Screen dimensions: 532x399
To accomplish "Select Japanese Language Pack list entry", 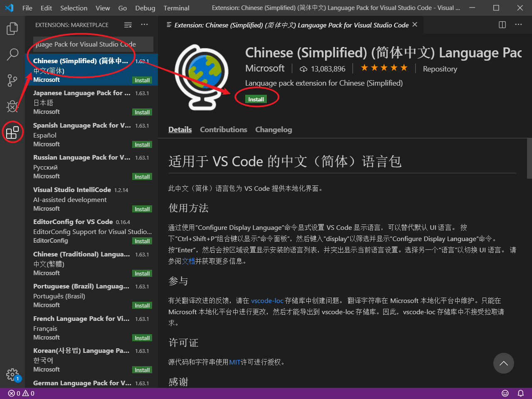I will click(91, 102).
